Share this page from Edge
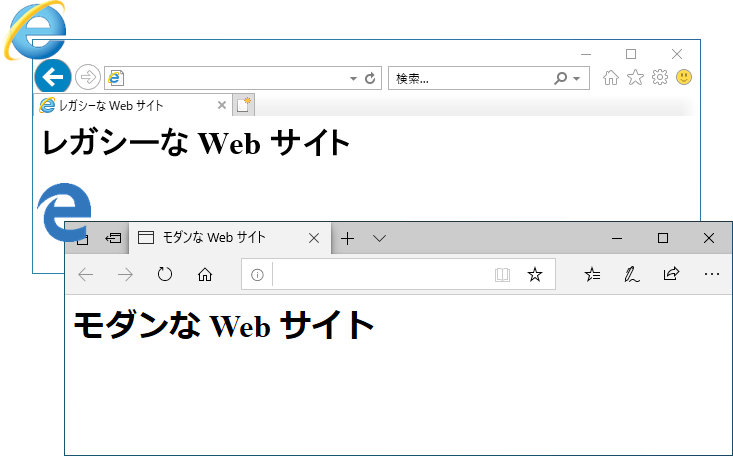 click(x=671, y=274)
